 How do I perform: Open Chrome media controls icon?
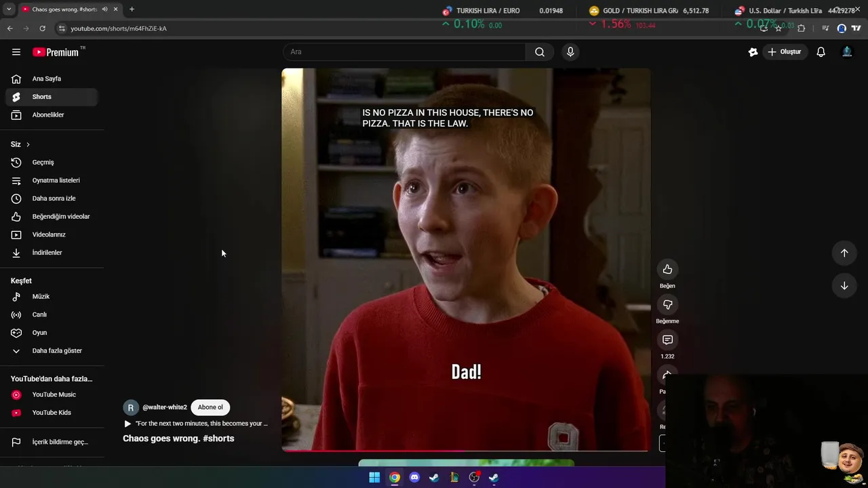(825, 28)
